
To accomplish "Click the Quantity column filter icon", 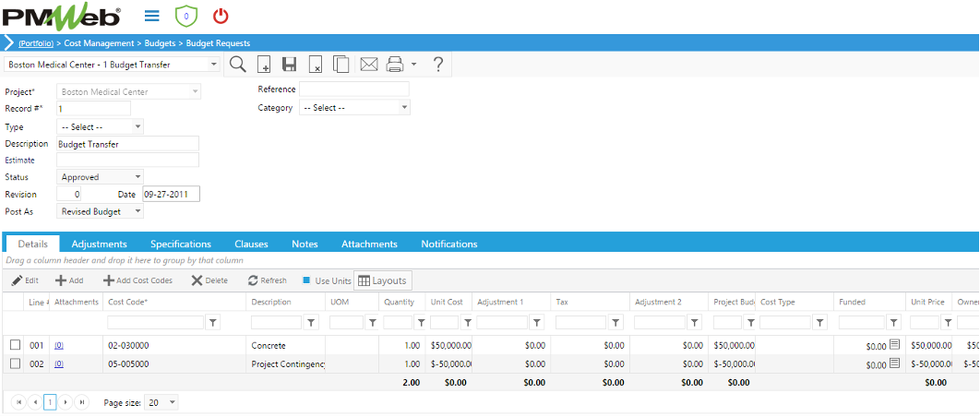I will pyautogui.click(x=421, y=323).
